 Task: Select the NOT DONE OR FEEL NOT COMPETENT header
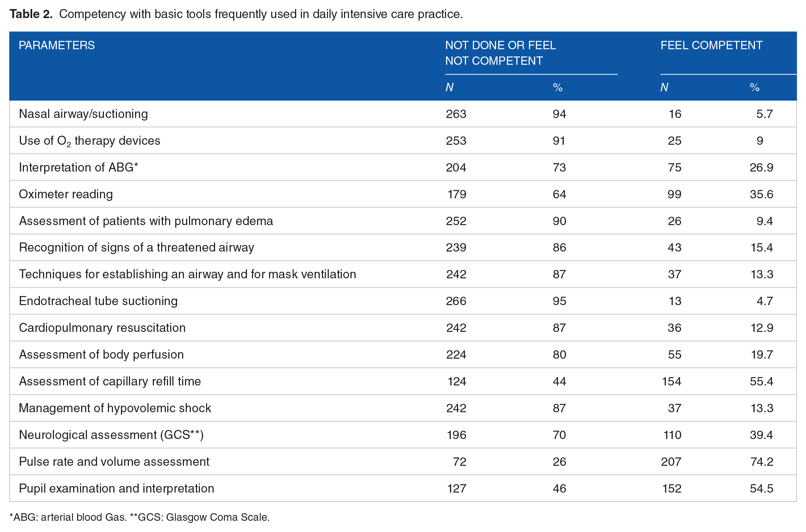coord(500,53)
